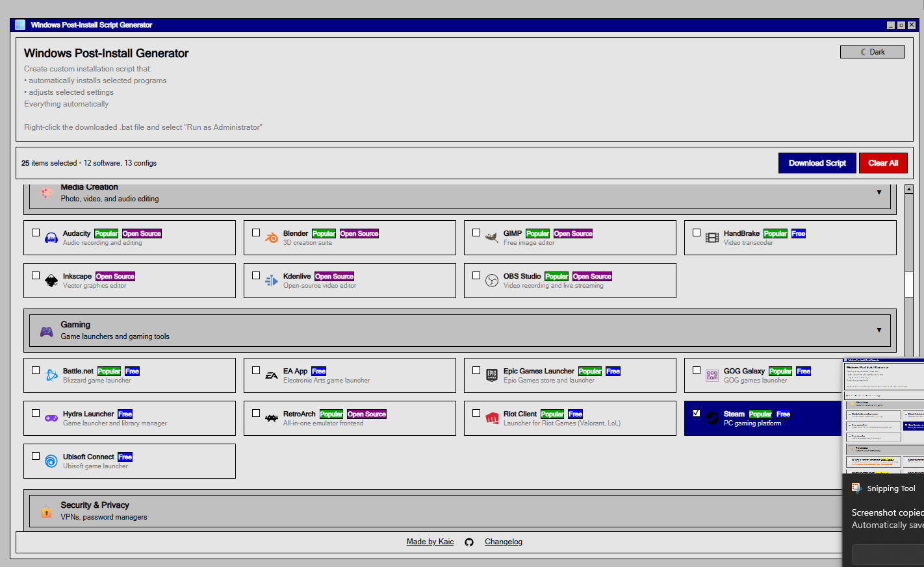The height and width of the screenshot is (567, 924).
Task: Click the Security & Privacy lock icon
Action: click(x=47, y=511)
